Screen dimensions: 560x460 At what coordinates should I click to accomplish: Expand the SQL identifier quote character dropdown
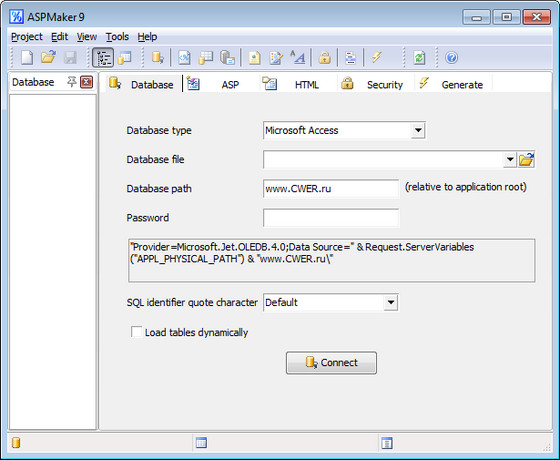pos(391,302)
